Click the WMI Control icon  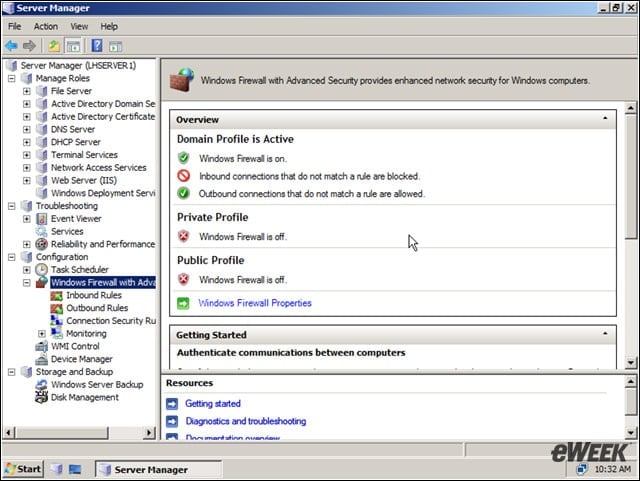pyautogui.click(x=41, y=346)
